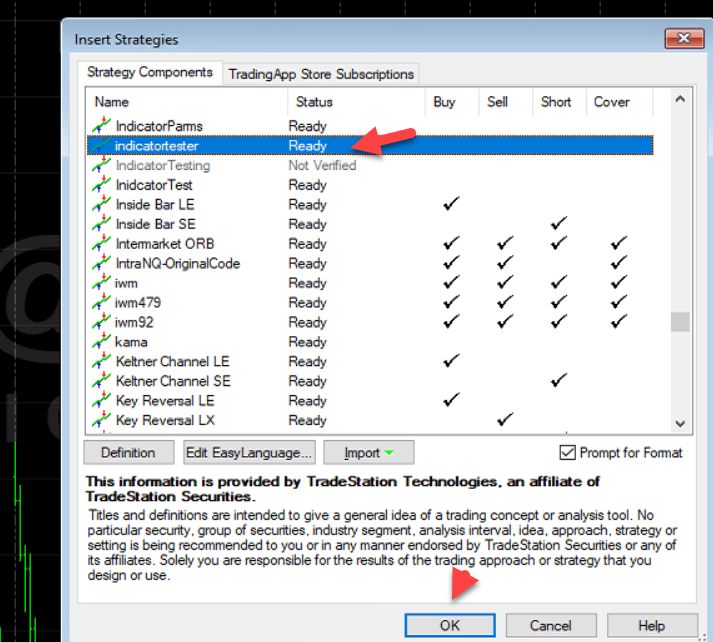Click the Key Reversal LX strategy icon
Image resolution: width=713 pixels, height=642 pixels.
coord(100,420)
